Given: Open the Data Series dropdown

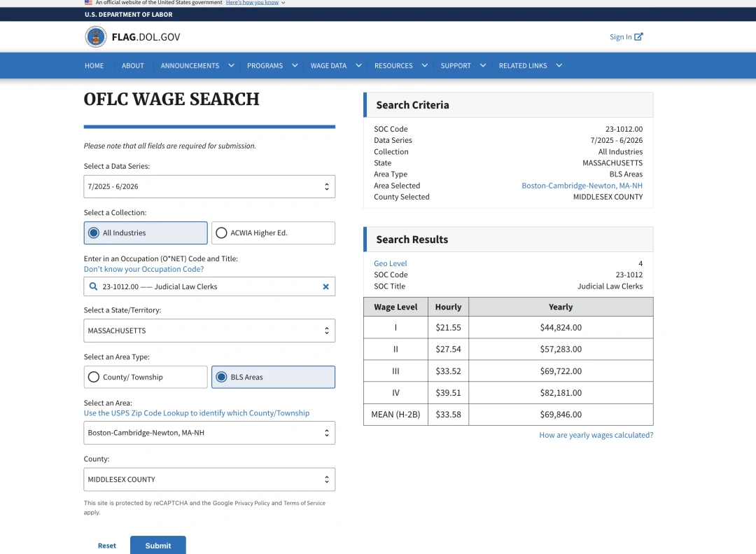Looking at the screenshot, I should click(209, 186).
